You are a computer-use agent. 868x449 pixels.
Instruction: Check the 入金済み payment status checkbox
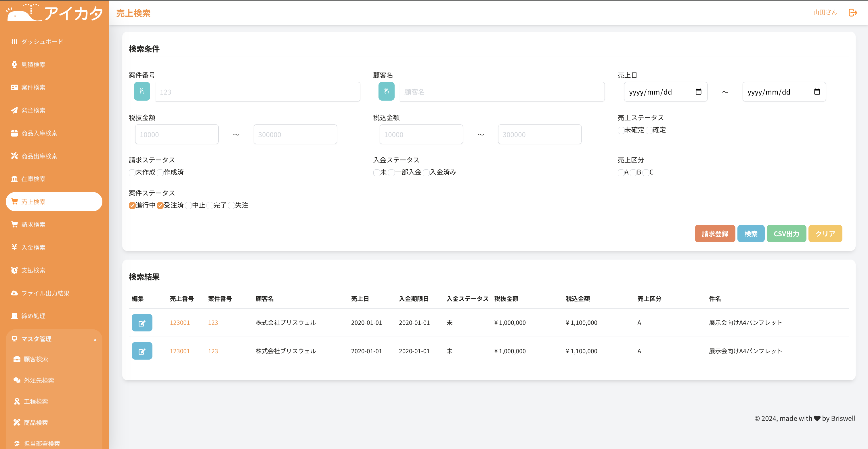tap(426, 173)
